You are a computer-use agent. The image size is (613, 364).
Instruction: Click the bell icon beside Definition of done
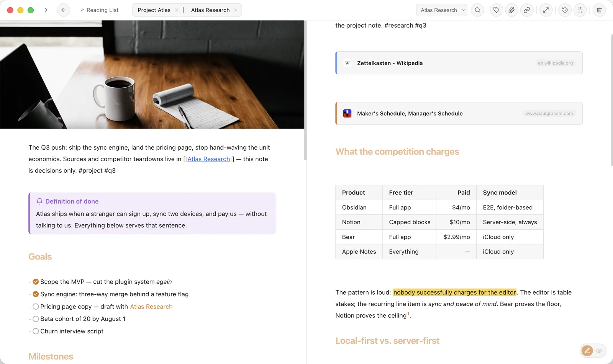(x=39, y=201)
